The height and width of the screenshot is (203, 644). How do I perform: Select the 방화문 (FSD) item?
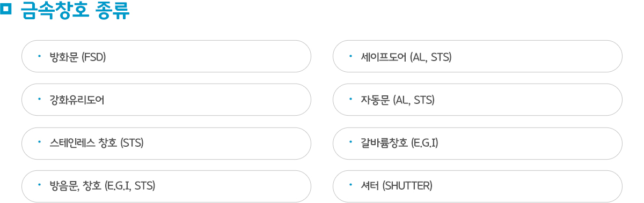click(166, 56)
